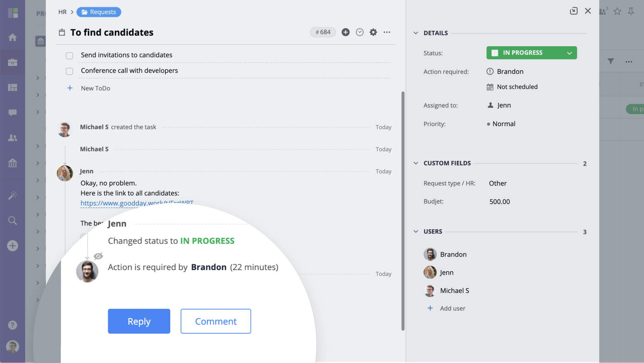Click the gear settings icon in task header
This screenshot has height=363, width=644.
click(x=373, y=32)
